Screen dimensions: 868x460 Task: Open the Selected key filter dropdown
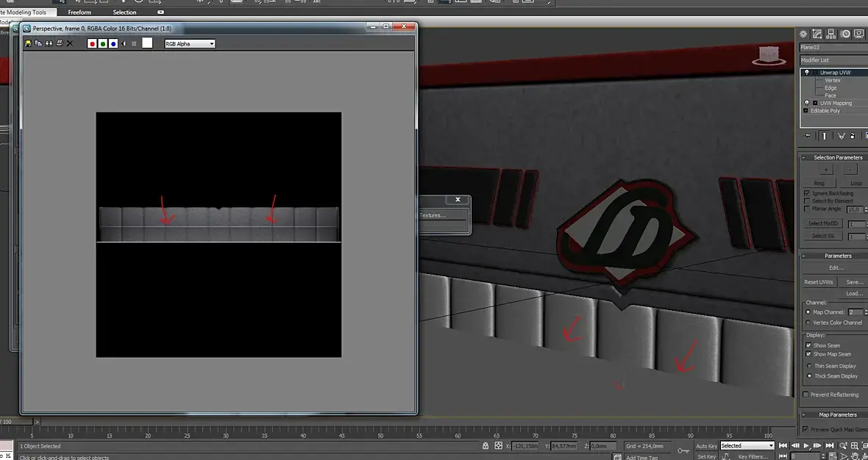[x=747, y=445]
